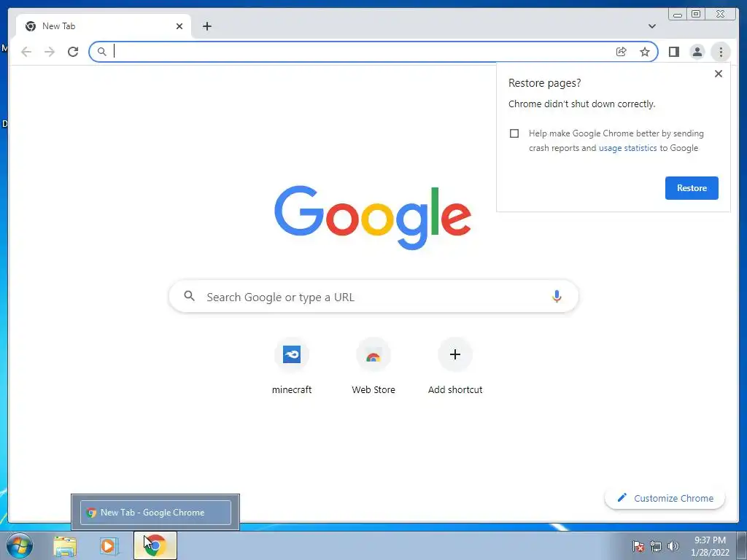The width and height of the screenshot is (747, 560).
Task: Open Windows Explorer from the taskbar
Action: tap(65, 546)
